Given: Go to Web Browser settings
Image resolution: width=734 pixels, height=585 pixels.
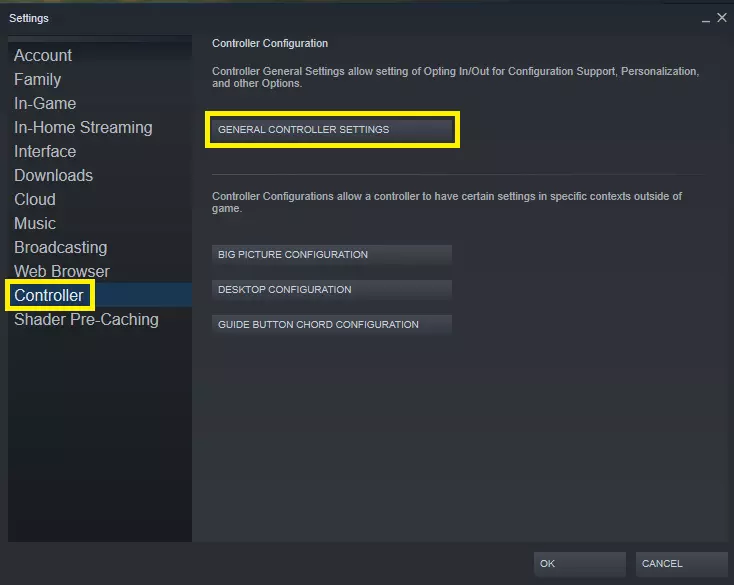Looking at the screenshot, I should pyautogui.click(x=100, y=271).
